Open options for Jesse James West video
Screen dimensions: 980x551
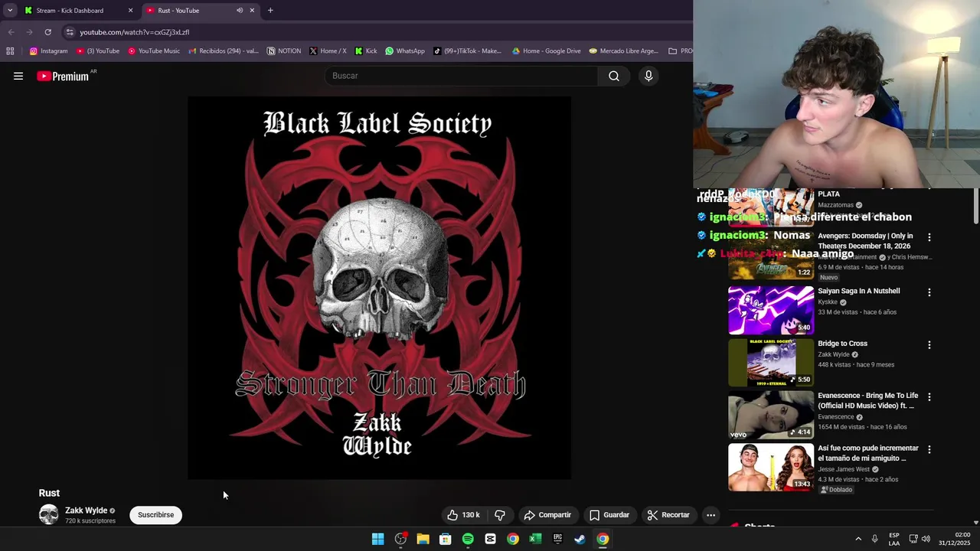929,450
